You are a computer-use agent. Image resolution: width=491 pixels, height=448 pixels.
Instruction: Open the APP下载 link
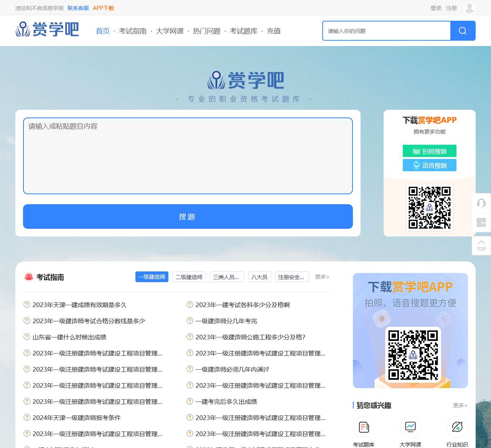tap(103, 8)
